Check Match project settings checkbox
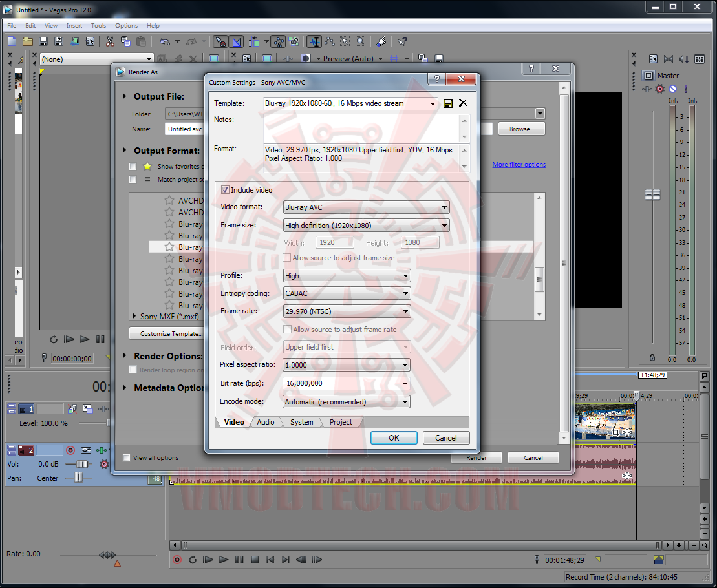The height and width of the screenshot is (588, 717). (x=133, y=180)
